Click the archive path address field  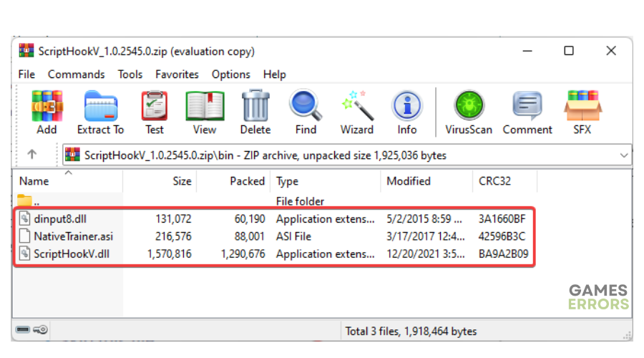(x=347, y=155)
